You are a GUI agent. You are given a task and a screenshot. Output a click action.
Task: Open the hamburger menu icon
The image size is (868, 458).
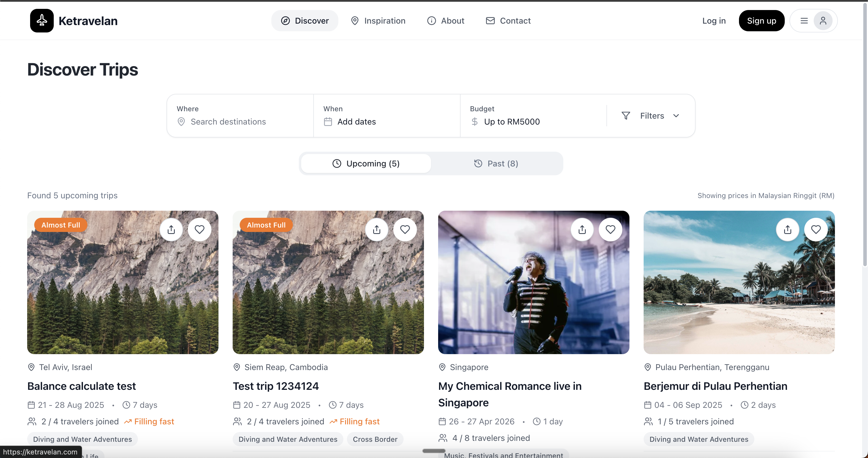[804, 21]
